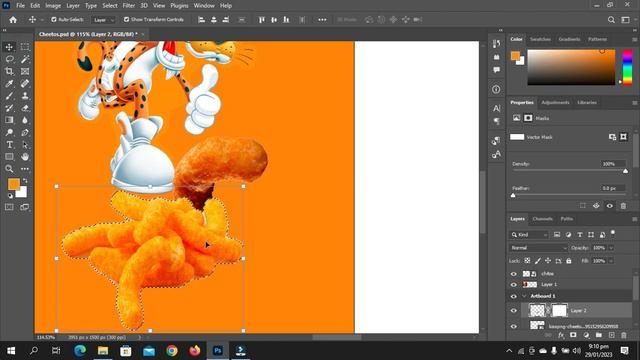Select the Move tool in toolbar

pos(9,47)
